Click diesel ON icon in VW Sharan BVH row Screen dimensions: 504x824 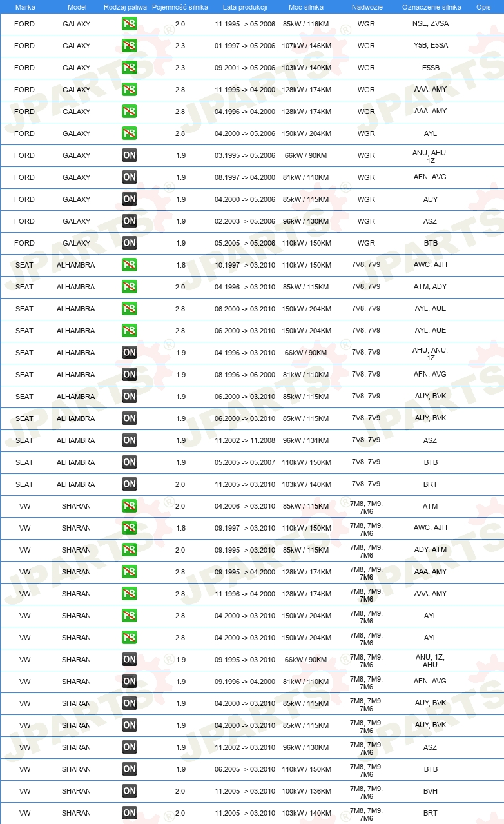(x=130, y=791)
